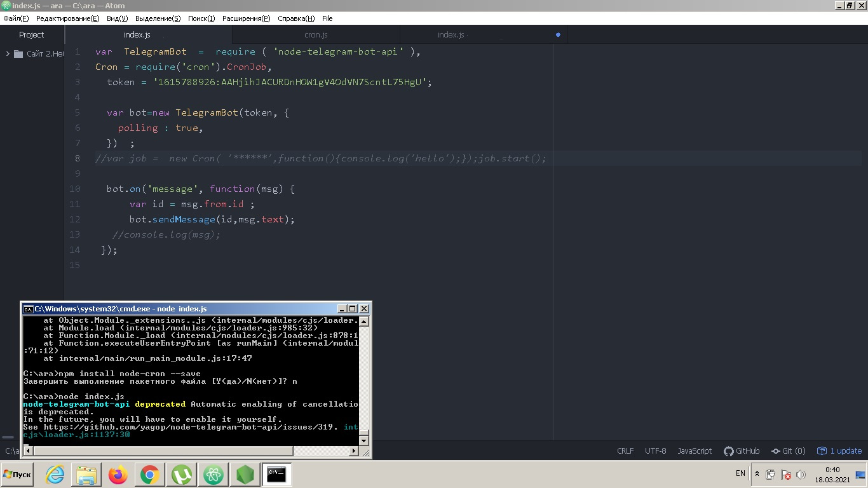This screenshot has height=488, width=868.
Task: Open Windows Explorer folder icon in taskbar
Action: coord(86,475)
